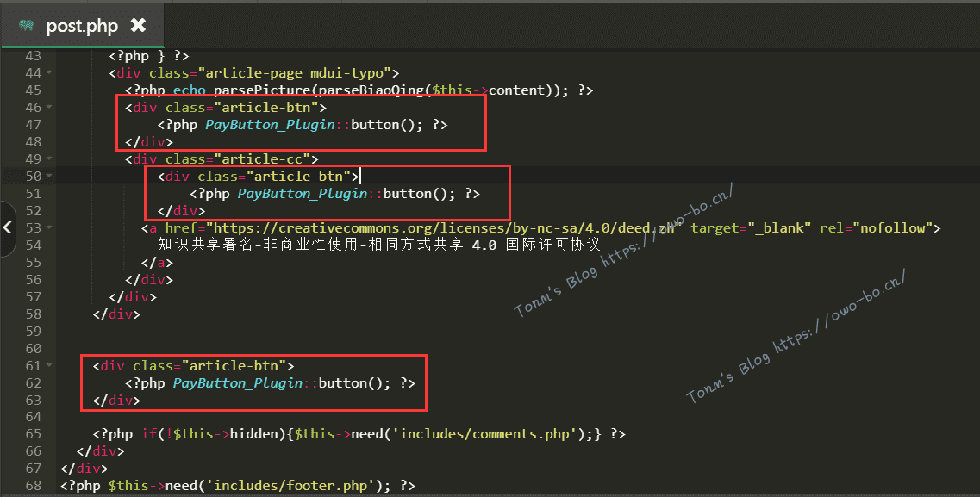This screenshot has width=980, height=497.
Task: Select the post.php file tab
Action: click(x=81, y=26)
